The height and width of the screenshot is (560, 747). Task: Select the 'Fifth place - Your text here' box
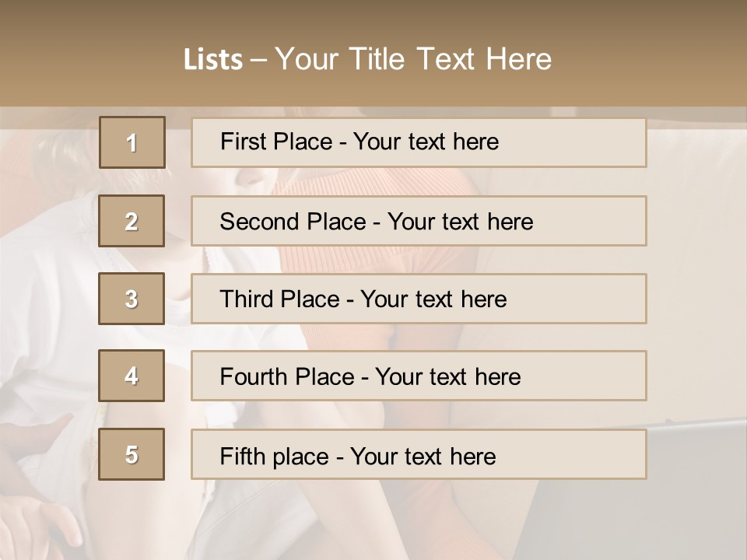419,453
